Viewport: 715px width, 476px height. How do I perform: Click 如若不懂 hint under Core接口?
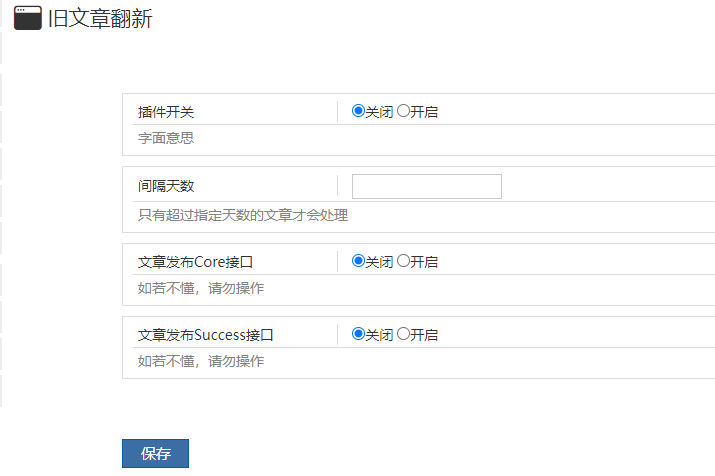tap(201, 288)
